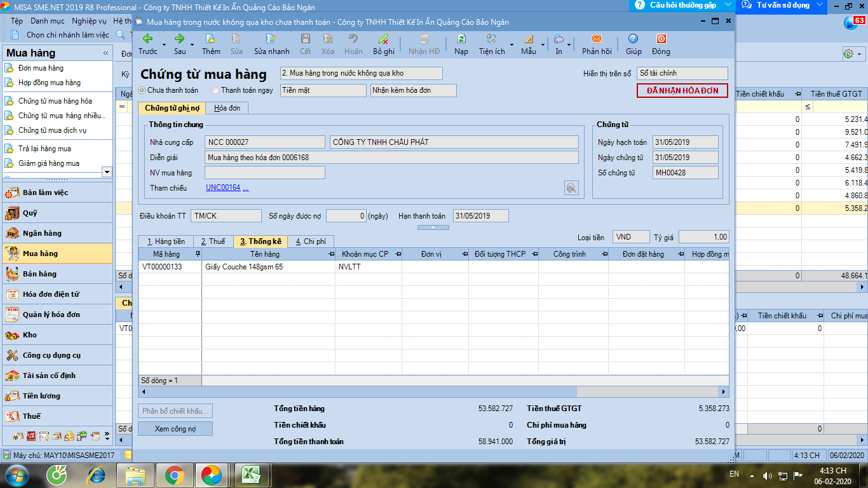Open Hợp đồng mua hàng in sidebar
The height and width of the screenshot is (488, 868).
[x=50, y=83]
